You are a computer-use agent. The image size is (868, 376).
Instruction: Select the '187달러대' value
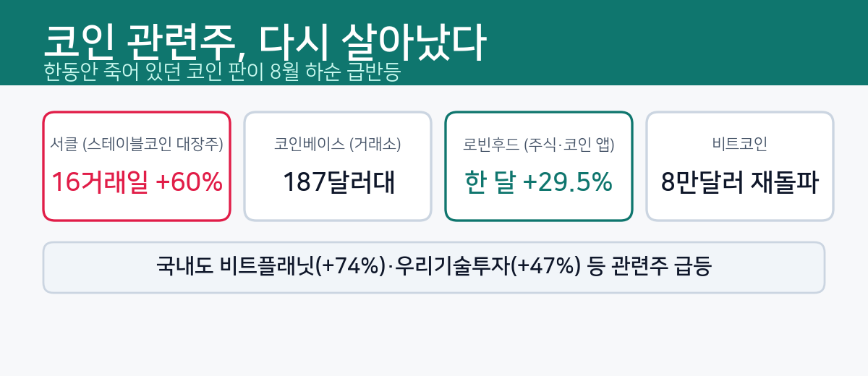coord(338,182)
